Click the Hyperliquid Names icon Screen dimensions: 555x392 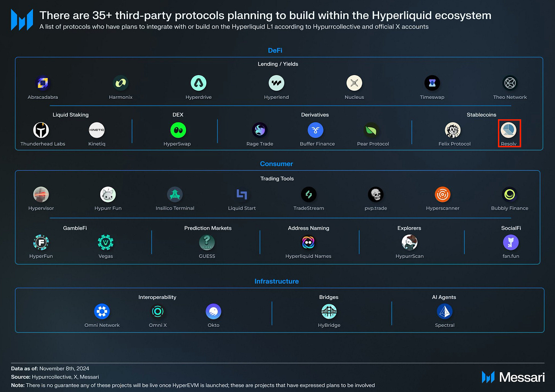click(x=308, y=243)
